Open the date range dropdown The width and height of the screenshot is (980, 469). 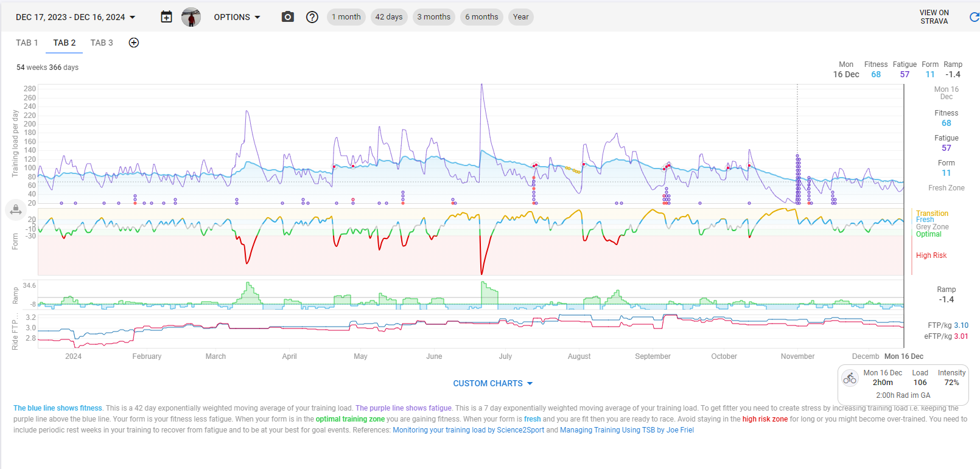pos(75,17)
